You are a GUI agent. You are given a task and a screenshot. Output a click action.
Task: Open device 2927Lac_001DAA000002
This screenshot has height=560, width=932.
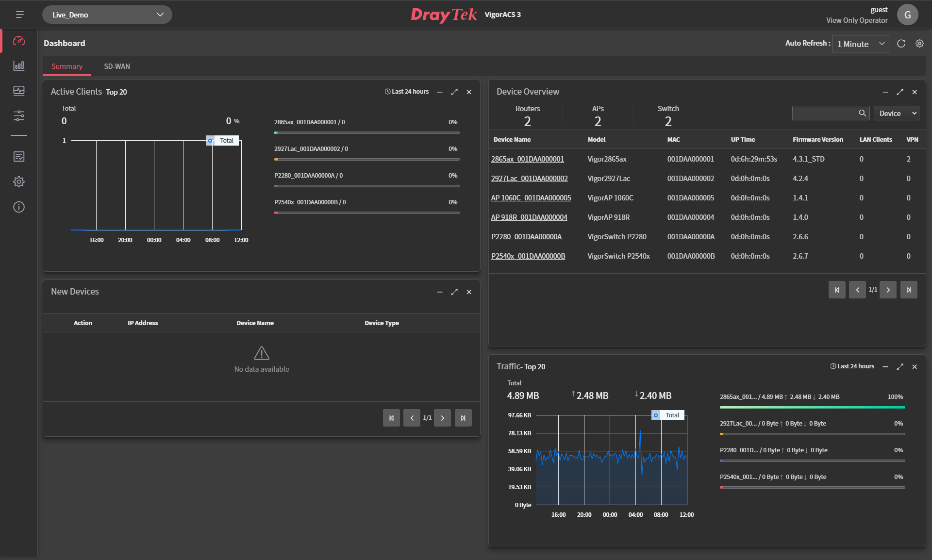point(529,178)
